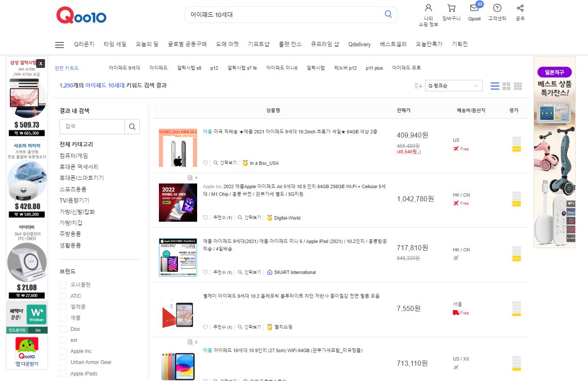The height and width of the screenshot is (381, 588).
Task: Check the 애플 brand checkbox
Action: click(63, 318)
